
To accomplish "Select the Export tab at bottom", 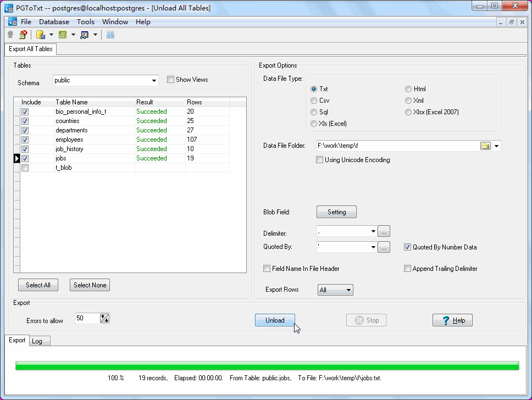I will click(x=17, y=340).
